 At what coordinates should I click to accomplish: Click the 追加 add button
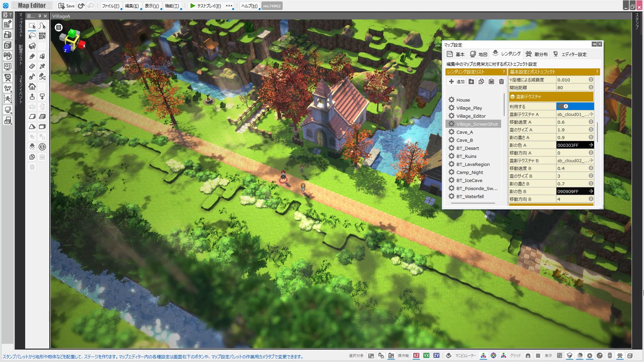457,81
